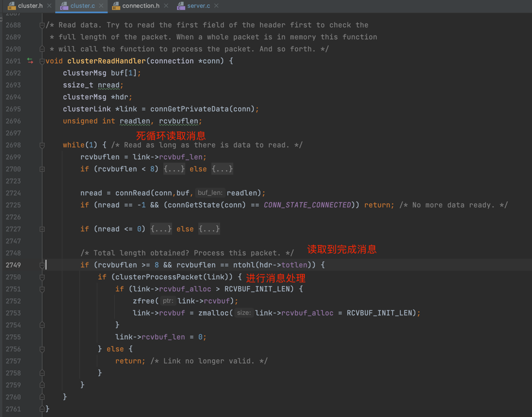Close the cluster.c tab
This screenshot has height=417, width=532.
101,6
